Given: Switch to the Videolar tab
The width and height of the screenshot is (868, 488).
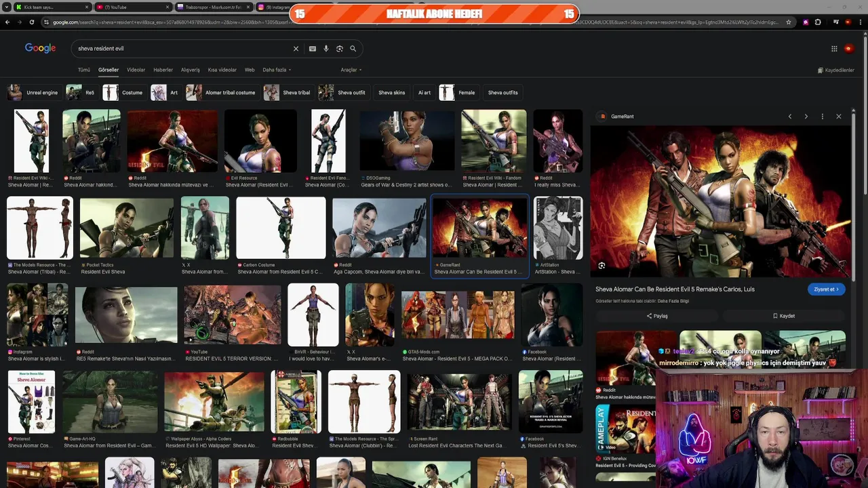Looking at the screenshot, I should pyautogui.click(x=136, y=70).
